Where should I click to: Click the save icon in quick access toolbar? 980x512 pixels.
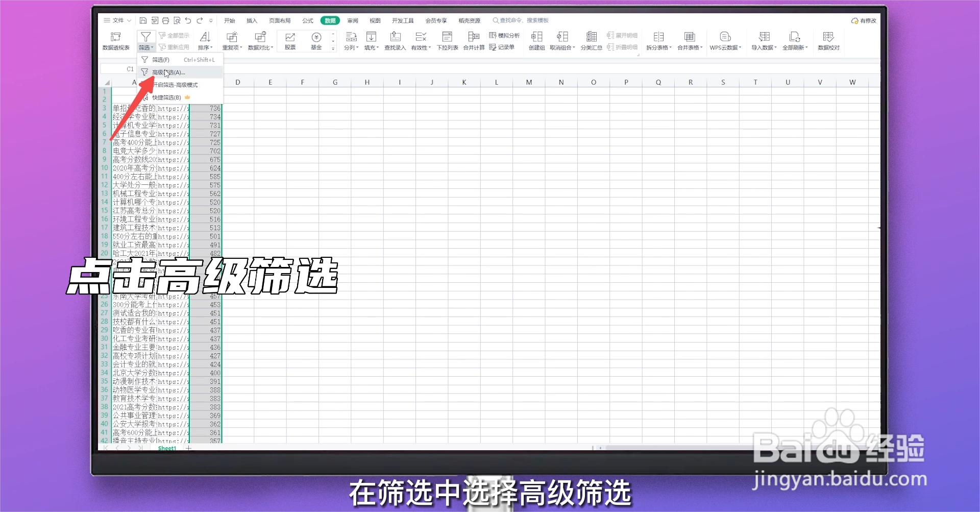(143, 20)
